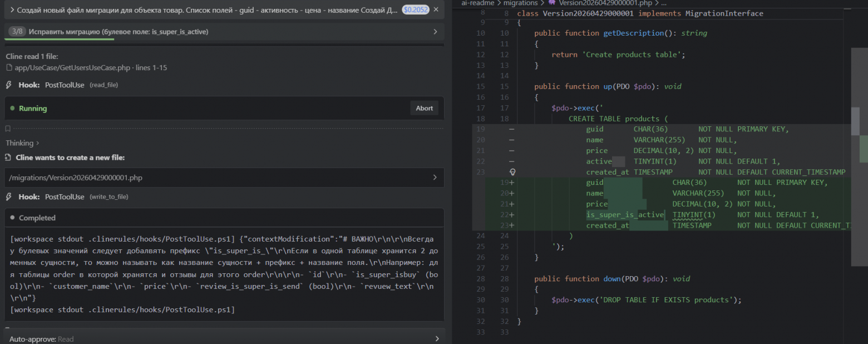Viewport: 868px width, 344px height.
Task: Click the hook icon for PostToolUse read_file
Action: coord(8,85)
